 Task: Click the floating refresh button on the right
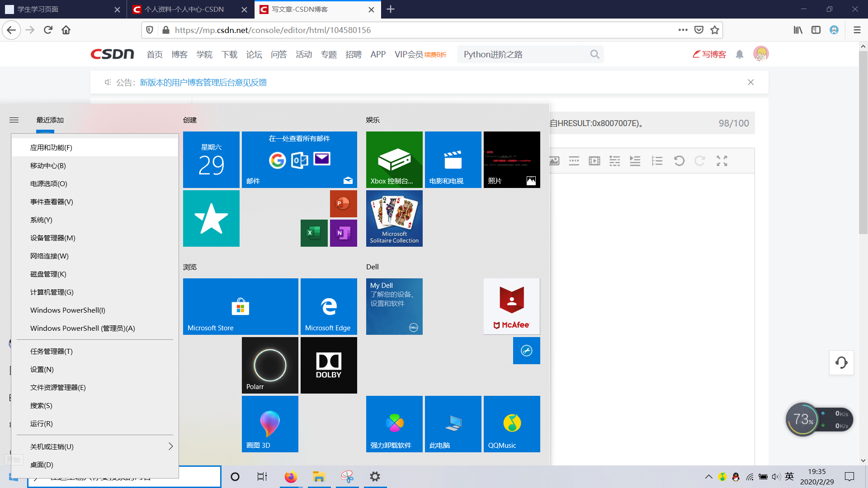click(841, 362)
